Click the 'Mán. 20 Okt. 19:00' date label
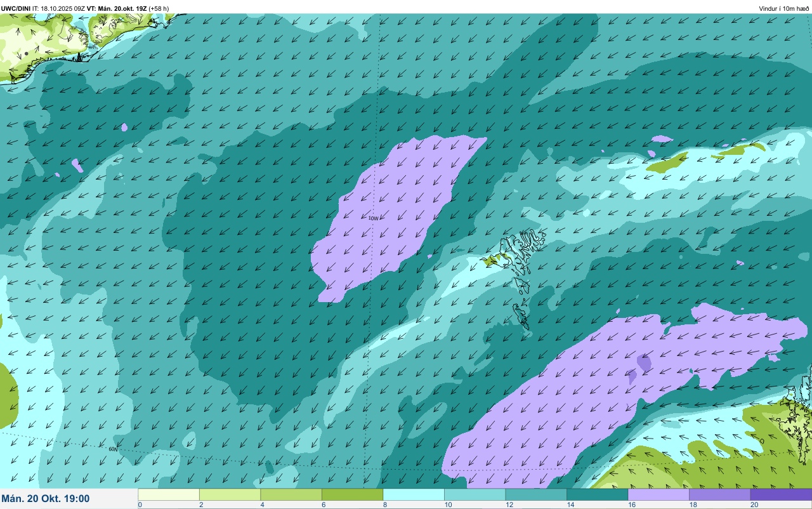This screenshot has width=812, height=509. [46, 499]
